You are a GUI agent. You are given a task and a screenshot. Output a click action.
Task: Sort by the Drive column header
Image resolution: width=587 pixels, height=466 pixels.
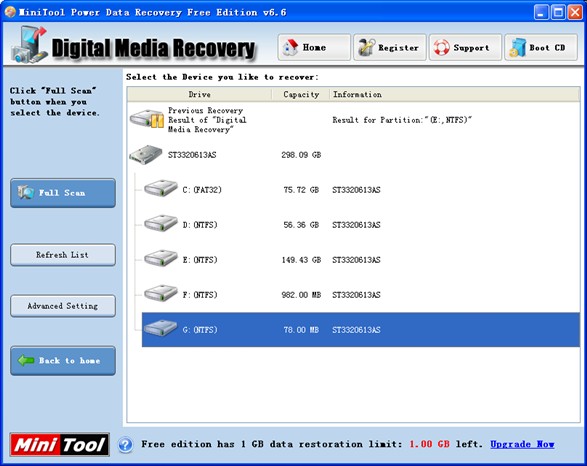tap(200, 94)
